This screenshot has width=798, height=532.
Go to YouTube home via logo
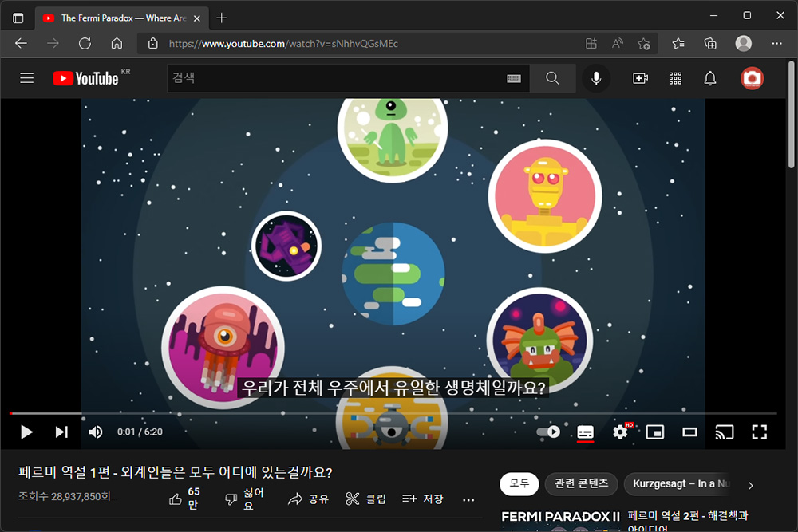click(85, 78)
